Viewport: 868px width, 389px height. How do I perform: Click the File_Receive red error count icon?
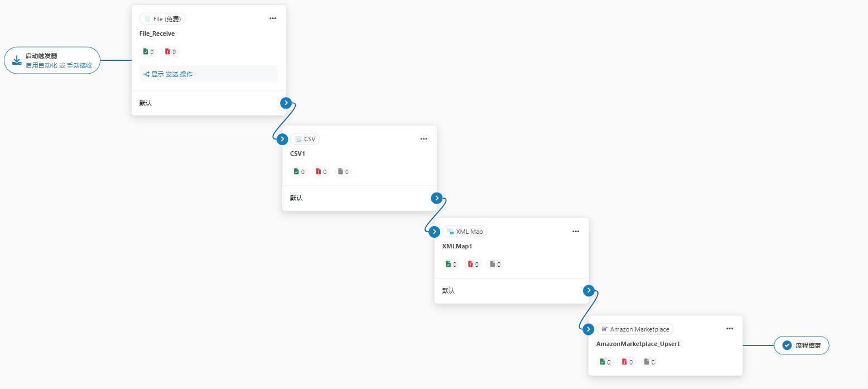tap(167, 52)
